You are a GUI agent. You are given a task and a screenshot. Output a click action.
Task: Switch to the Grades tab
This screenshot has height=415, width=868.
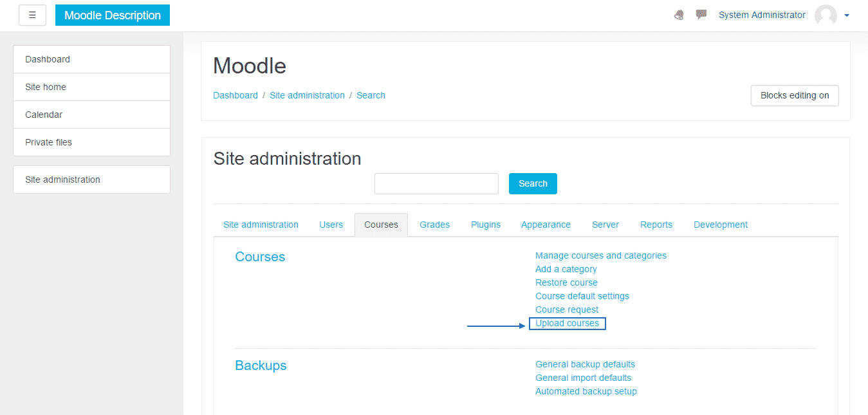[434, 224]
